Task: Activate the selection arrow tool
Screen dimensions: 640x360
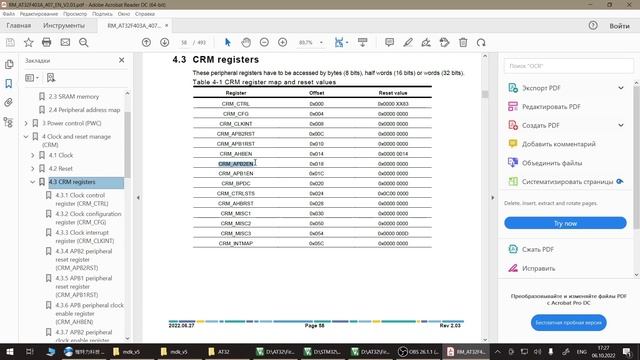Action: pos(228,42)
